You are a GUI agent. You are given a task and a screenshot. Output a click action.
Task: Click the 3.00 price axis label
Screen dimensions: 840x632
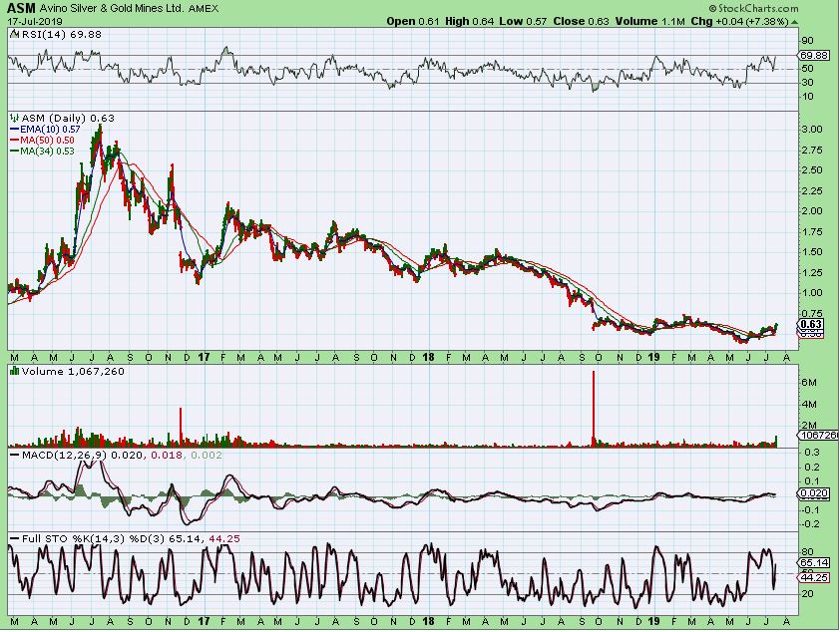tap(812, 130)
